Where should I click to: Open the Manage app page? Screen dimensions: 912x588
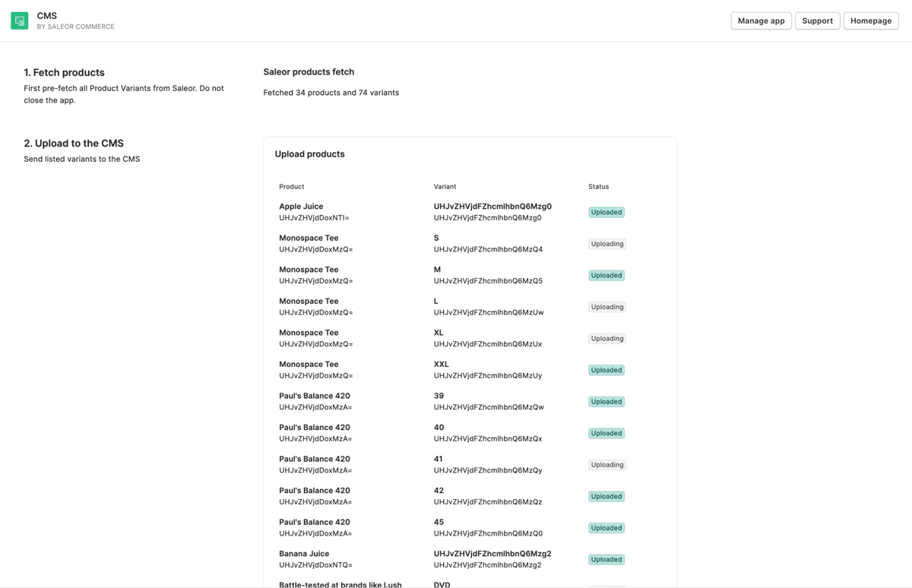click(761, 21)
